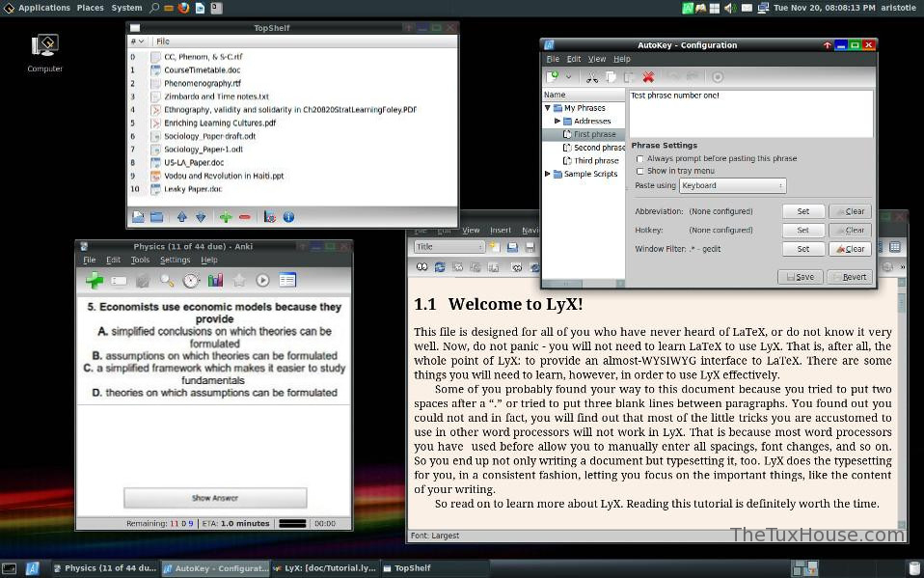Image resolution: width=924 pixels, height=578 pixels.
Task: Enable 'Always prompt before pasting this phrase'
Action: point(640,158)
